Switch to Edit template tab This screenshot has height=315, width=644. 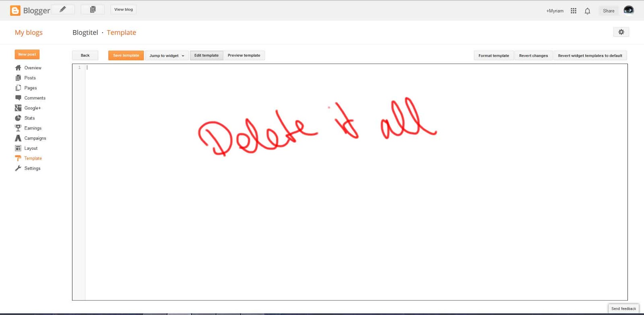206,56
